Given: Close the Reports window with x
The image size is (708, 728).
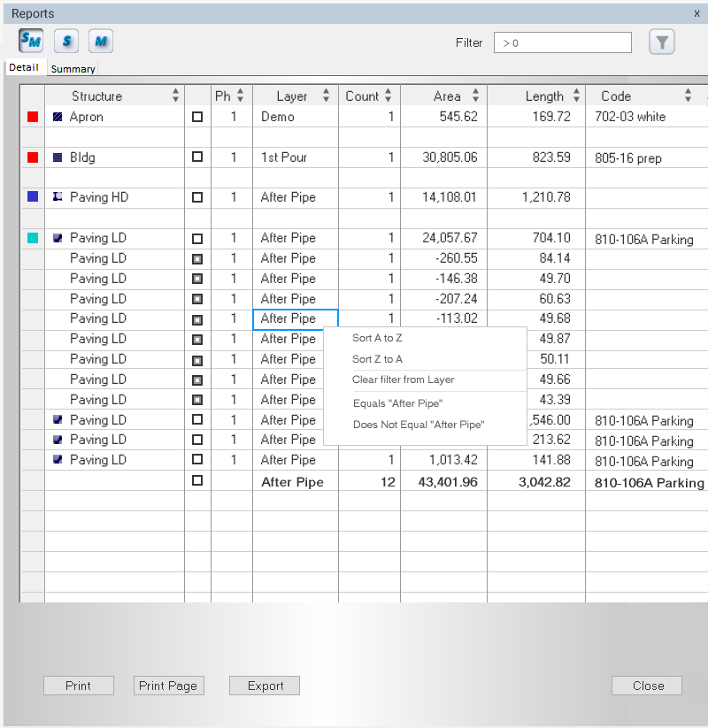Looking at the screenshot, I should click(696, 13).
